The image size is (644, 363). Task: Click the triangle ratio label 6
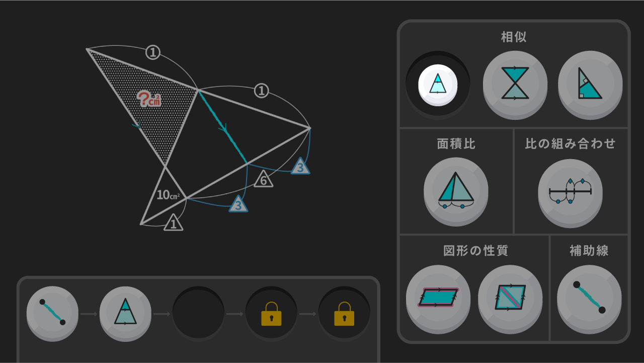(264, 179)
